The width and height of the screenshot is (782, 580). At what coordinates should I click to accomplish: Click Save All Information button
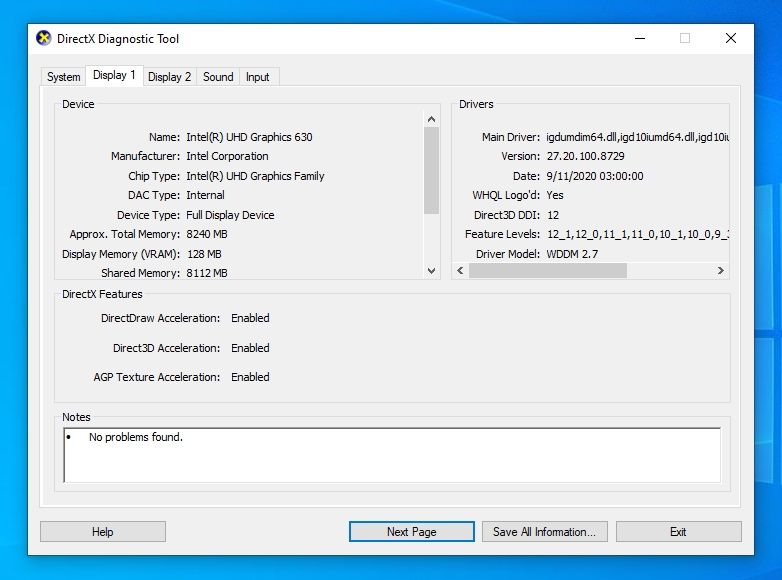[x=545, y=532]
